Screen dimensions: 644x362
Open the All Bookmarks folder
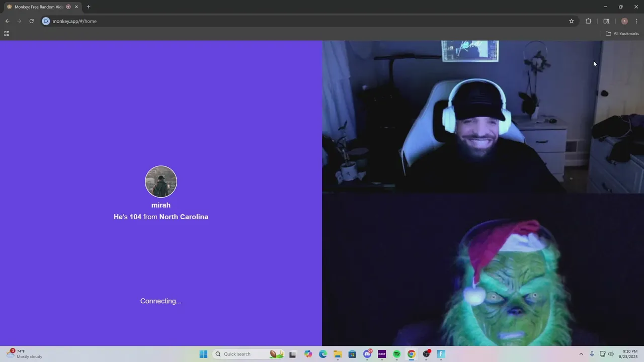tap(622, 34)
